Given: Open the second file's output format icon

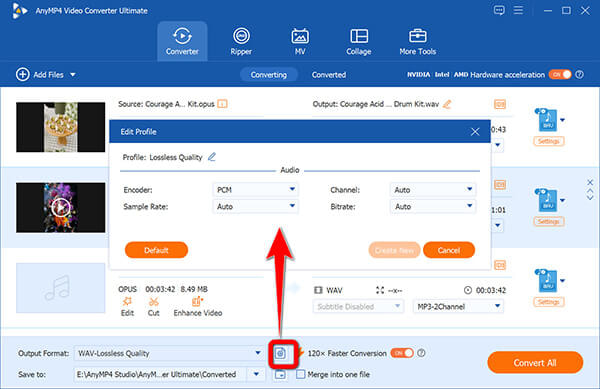Looking at the screenshot, I should click(548, 200).
